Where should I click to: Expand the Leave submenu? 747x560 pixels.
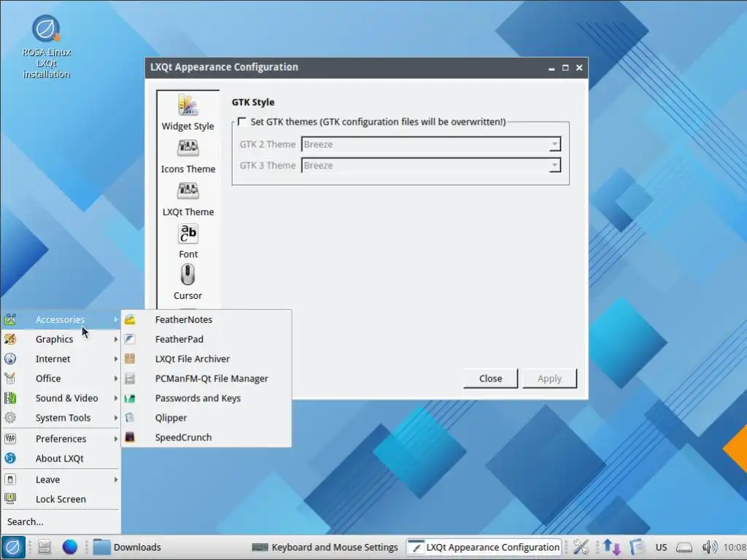[x=61, y=480]
